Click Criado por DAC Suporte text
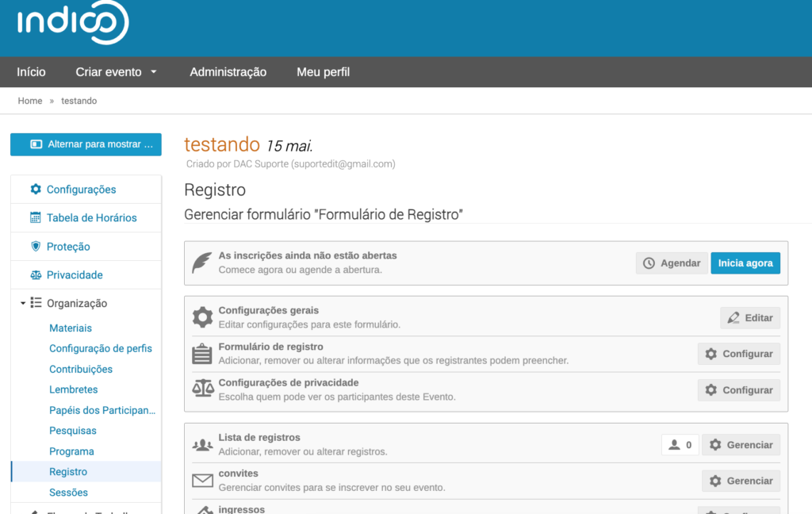The width and height of the screenshot is (812, 514). [x=290, y=163]
